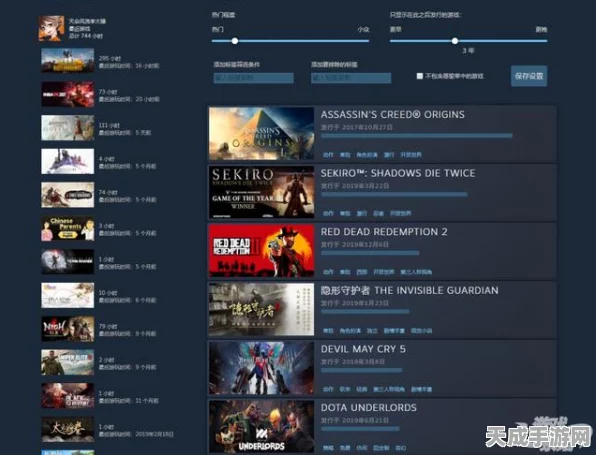
Task: Adjust the popularity slider handle
Action: (235, 41)
